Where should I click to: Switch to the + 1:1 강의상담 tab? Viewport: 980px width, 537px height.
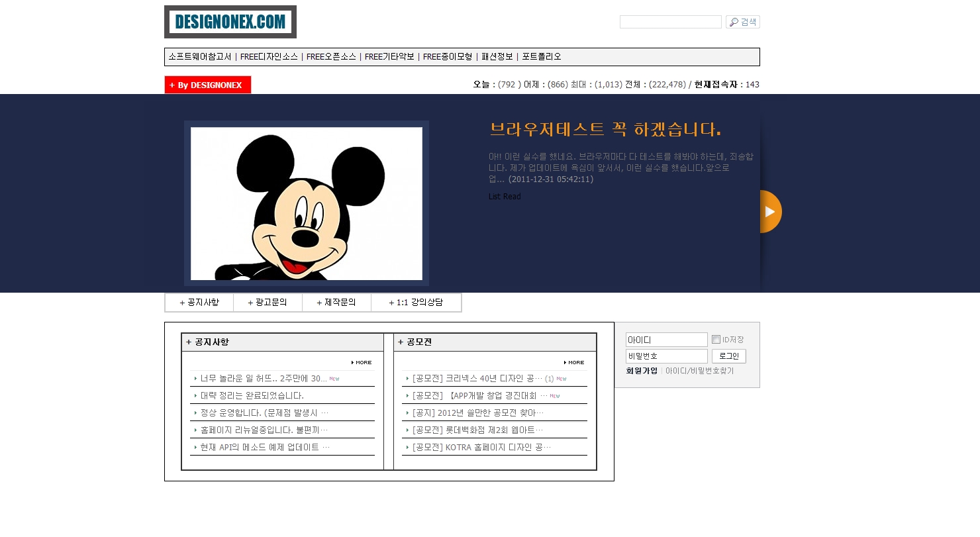(416, 303)
